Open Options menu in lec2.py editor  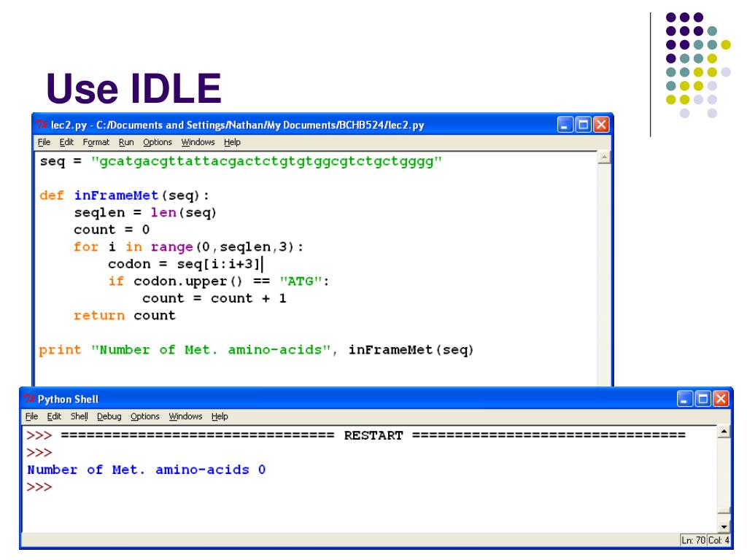point(158,142)
